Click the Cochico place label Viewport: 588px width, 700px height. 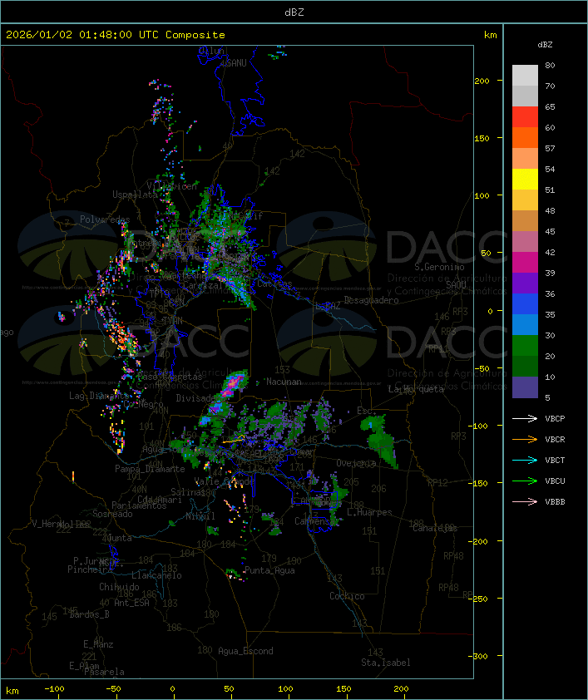click(347, 596)
